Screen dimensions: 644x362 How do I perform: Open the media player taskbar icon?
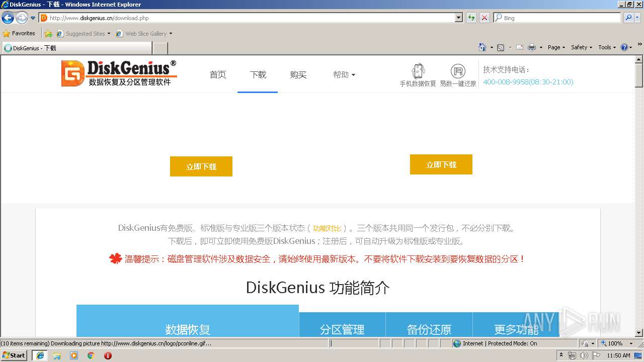(x=74, y=355)
